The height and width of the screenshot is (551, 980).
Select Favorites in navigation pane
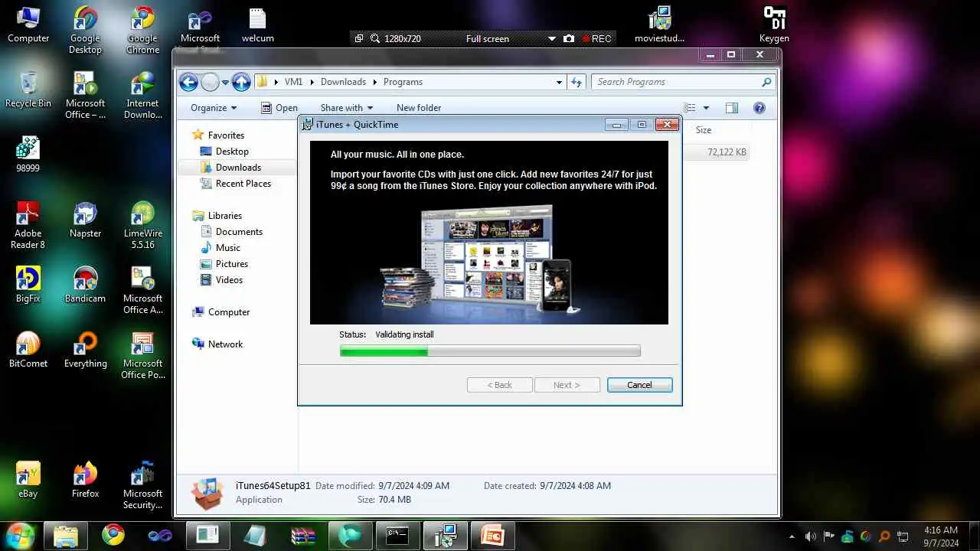click(x=218, y=135)
